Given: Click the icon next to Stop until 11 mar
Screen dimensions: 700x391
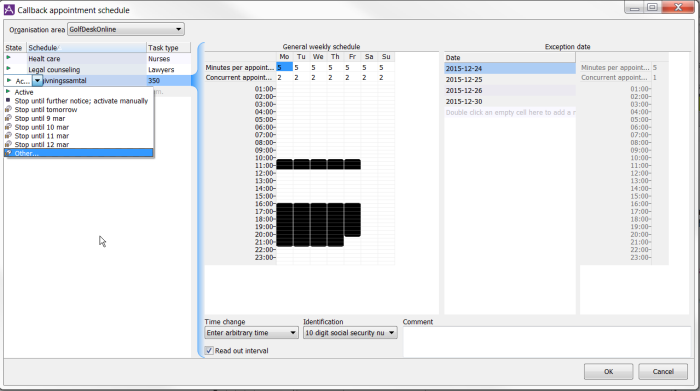Looking at the screenshot, I should [8, 136].
